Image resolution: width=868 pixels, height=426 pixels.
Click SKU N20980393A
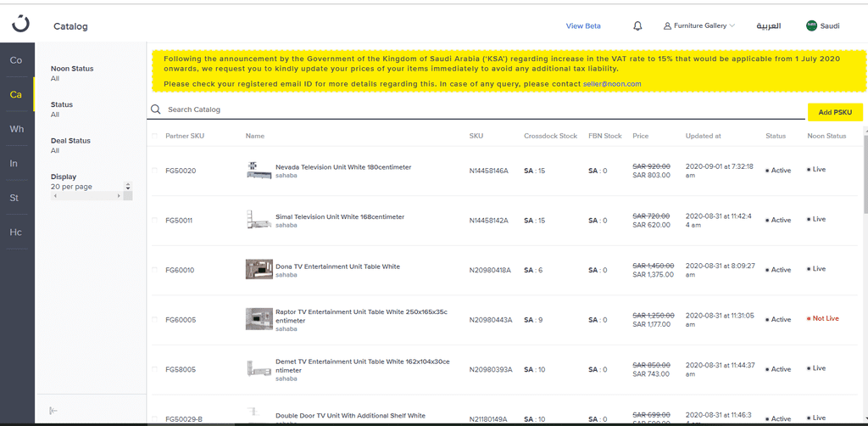[491, 369]
